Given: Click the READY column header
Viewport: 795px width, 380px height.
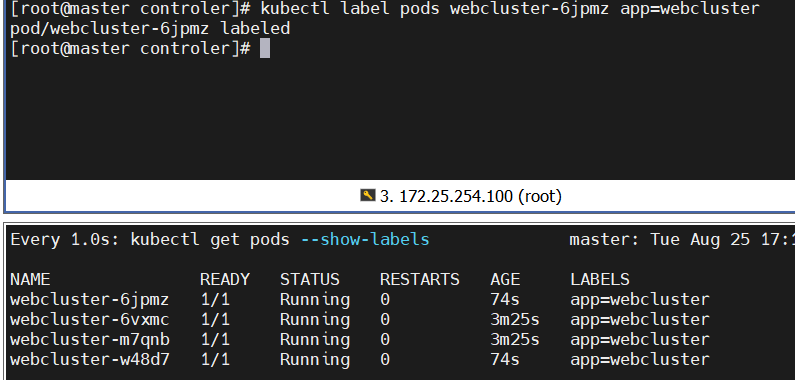Looking at the screenshot, I should coord(225,280).
